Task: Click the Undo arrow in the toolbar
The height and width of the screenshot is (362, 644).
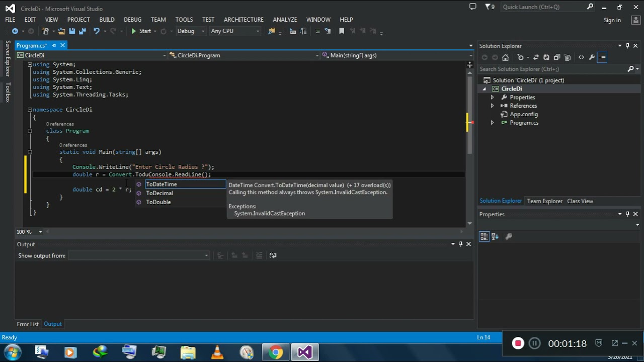Action: coord(96,31)
